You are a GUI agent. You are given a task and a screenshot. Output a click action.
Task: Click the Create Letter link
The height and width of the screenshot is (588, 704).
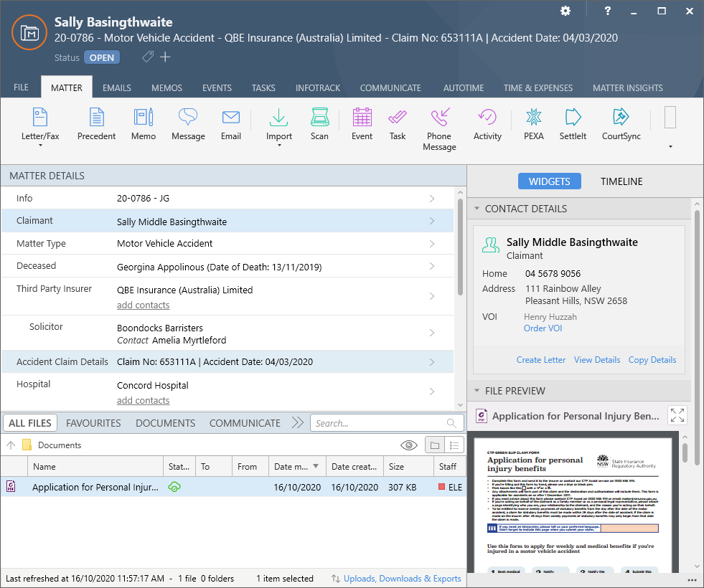pyautogui.click(x=540, y=359)
